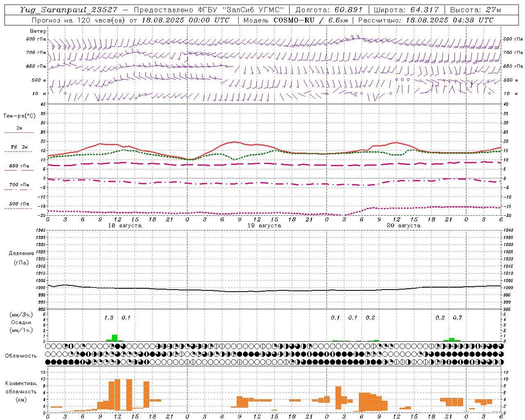The height and width of the screenshot is (420, 525).
Task: Click the station title Yug_Saranpaul_23527
Action: click(68, 10)
